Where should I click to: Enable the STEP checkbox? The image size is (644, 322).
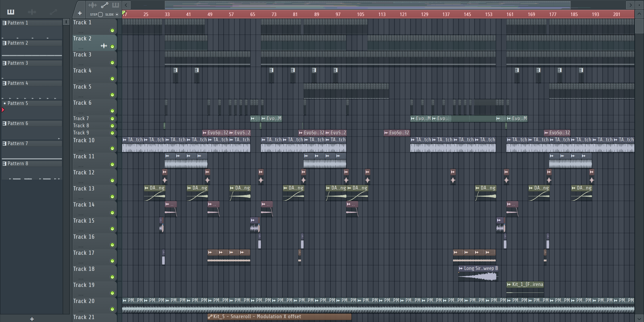(100, 15)
